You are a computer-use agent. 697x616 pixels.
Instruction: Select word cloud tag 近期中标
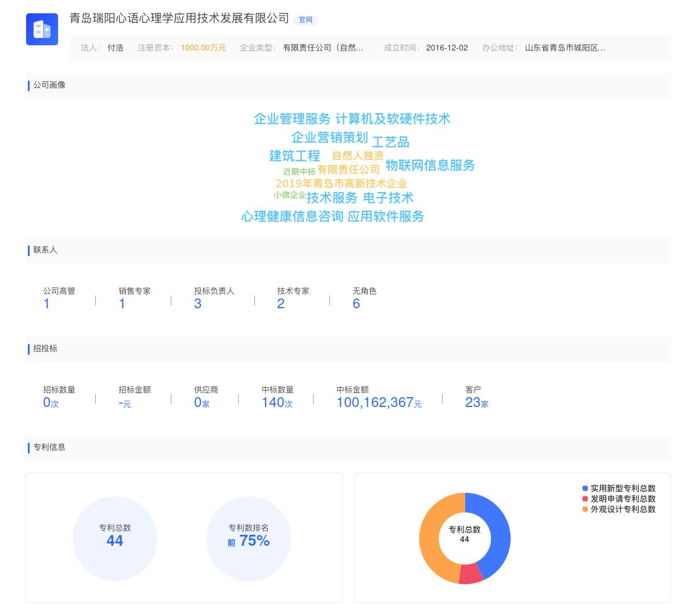coord(299,172)
